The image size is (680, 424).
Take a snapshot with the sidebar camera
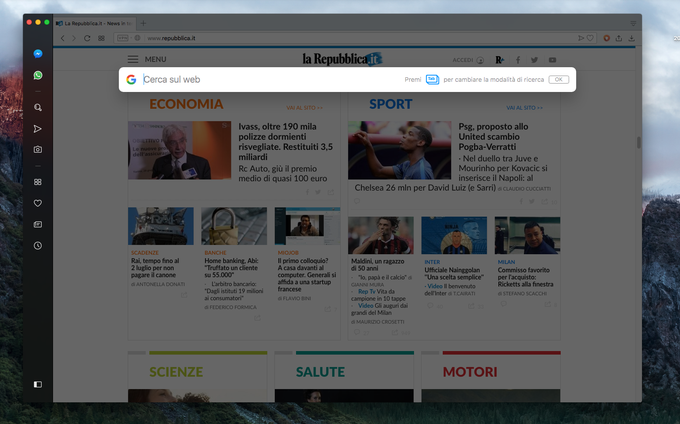click(38, 150)
